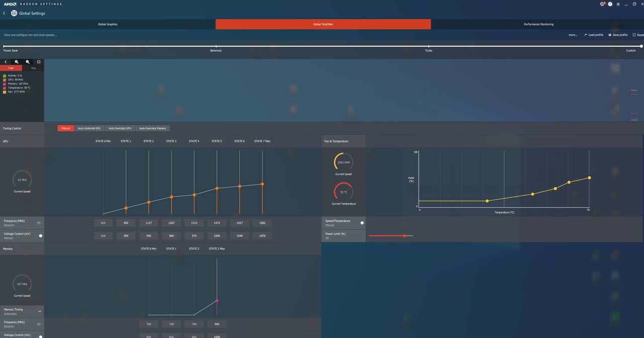Click Save profile
644x338 pixels.
pyautogui.click(x=618, y=35)
